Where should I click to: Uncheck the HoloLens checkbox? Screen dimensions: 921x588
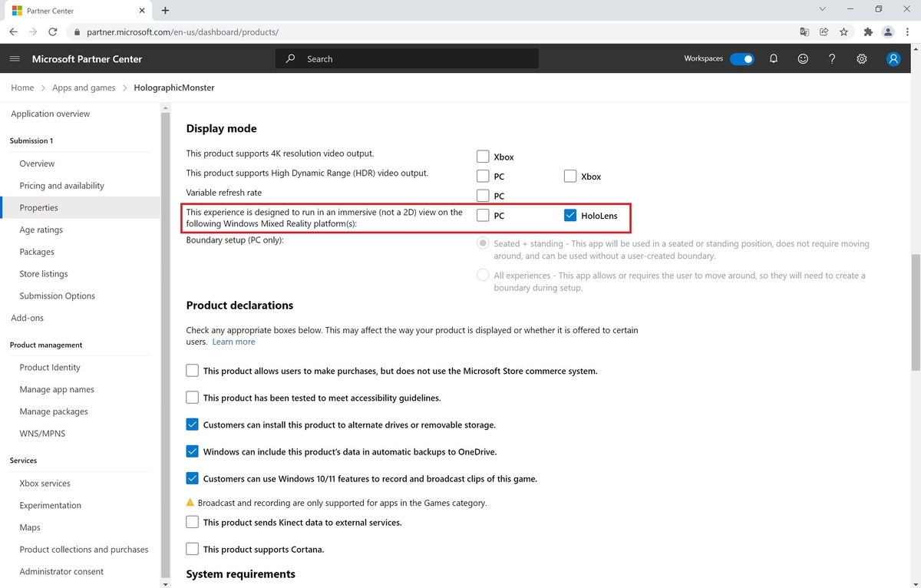tap(570, 216)
